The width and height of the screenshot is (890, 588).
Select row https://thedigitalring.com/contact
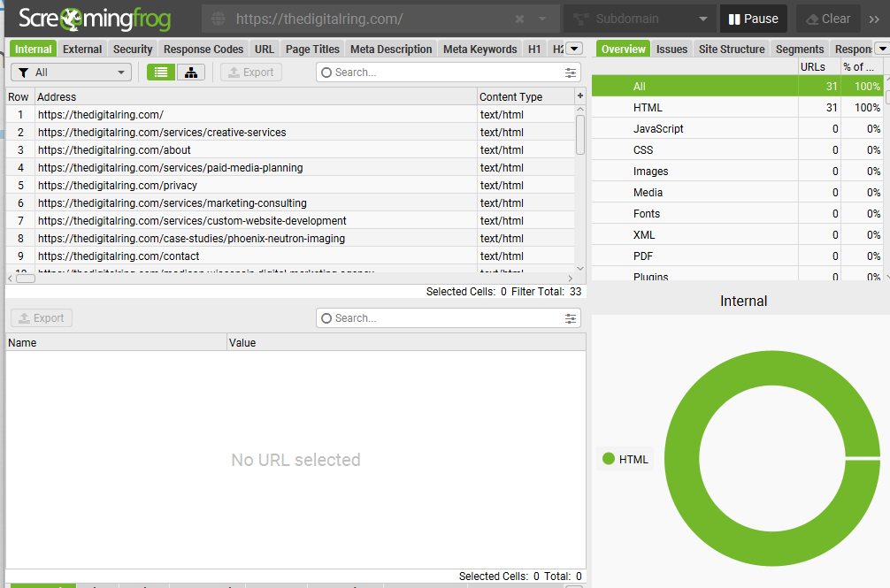[290, 256]
